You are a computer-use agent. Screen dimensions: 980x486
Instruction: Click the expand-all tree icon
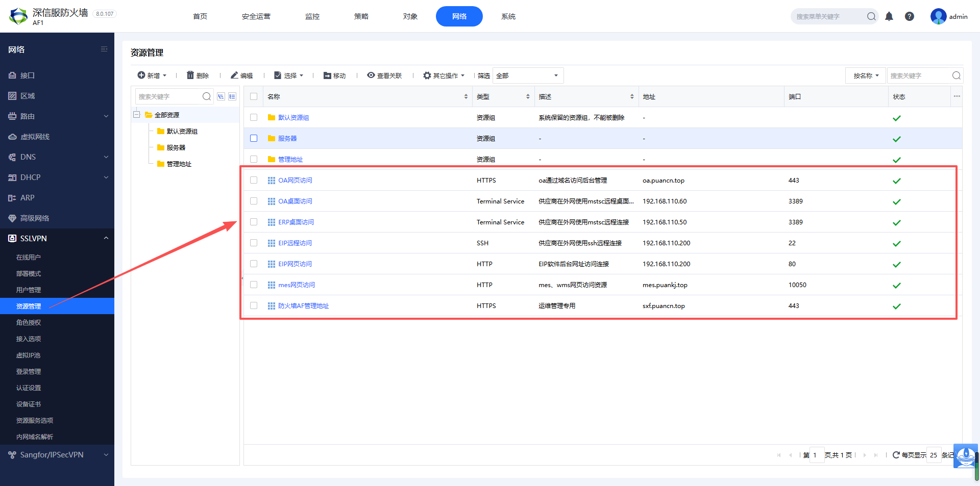(x=221, y=96)
